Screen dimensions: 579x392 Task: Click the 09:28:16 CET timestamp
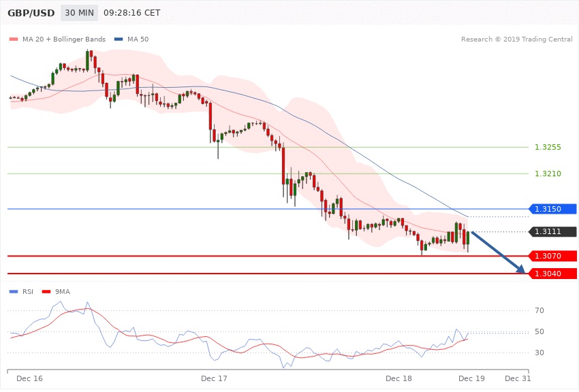pos(132,13)
